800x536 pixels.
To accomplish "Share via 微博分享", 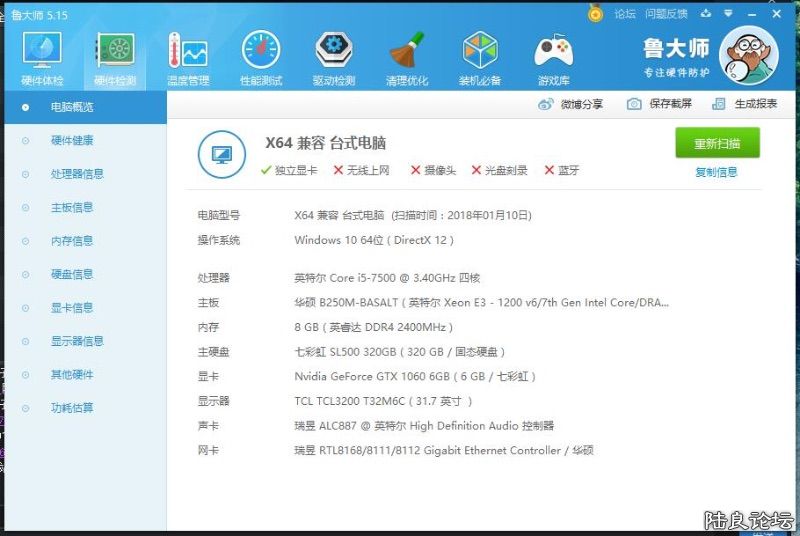I will (x=571, y=104).
